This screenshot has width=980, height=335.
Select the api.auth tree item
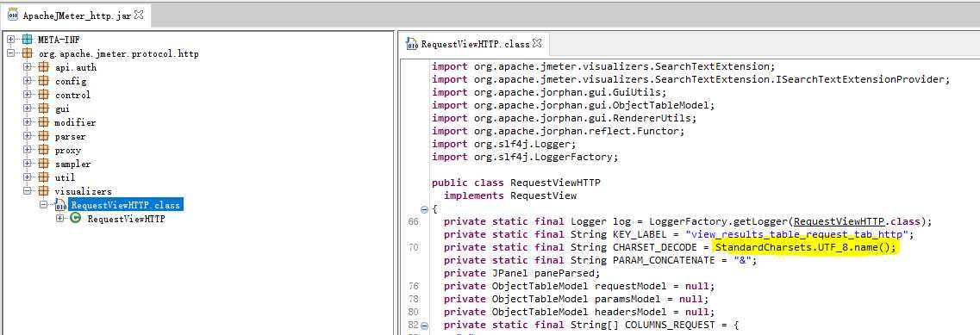76,67
